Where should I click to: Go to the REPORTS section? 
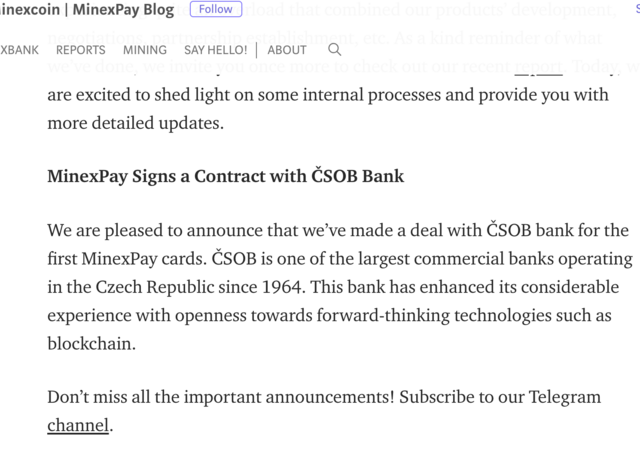click(x=80, y=50)
